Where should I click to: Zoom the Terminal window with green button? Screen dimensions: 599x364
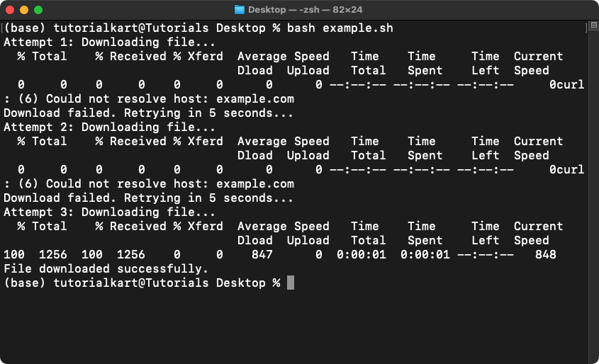38,10
